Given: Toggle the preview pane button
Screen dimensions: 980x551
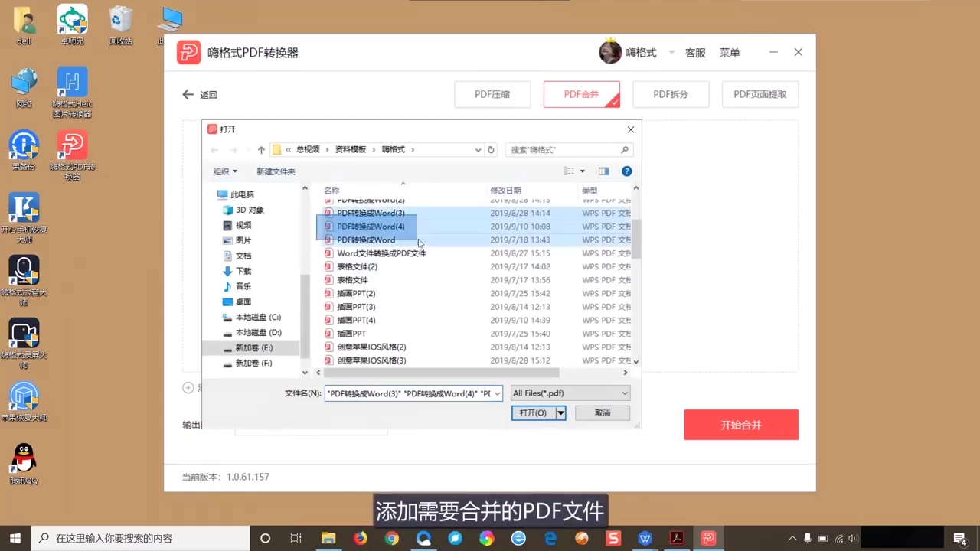Looking at the screenshot, I should pyautogui.click(x=603, y=171).
